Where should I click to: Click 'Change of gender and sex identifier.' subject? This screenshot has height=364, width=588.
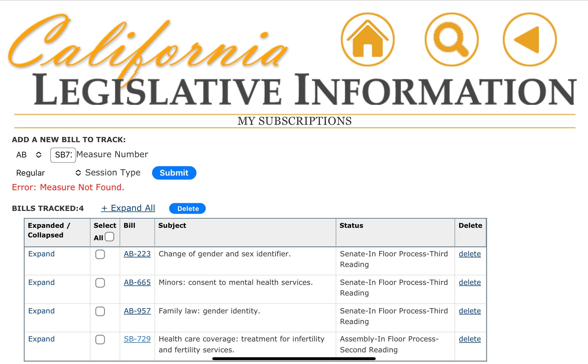pyautogui.click(x=225, y=254)
